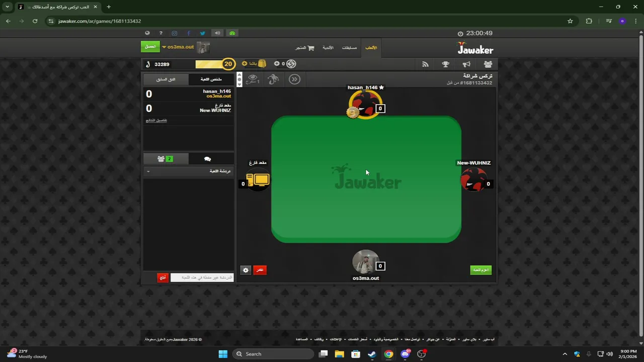Open the trophy leaderboard icon
644x362 pixels.
446,64
